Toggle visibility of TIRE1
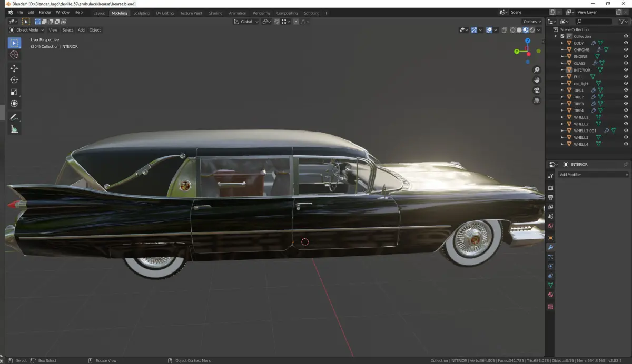The height and width of the screenshot is (364, 632). click(x=626, y=90)
